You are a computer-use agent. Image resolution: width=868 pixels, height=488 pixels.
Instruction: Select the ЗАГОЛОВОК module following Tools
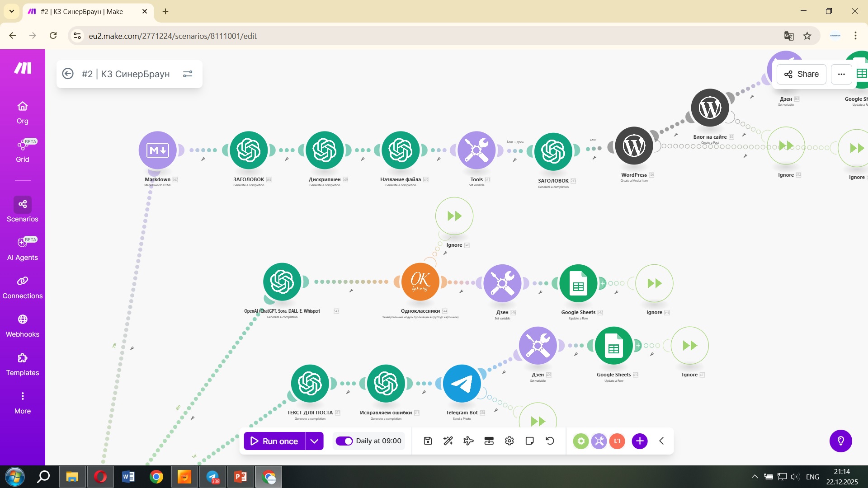coord(553,152)
